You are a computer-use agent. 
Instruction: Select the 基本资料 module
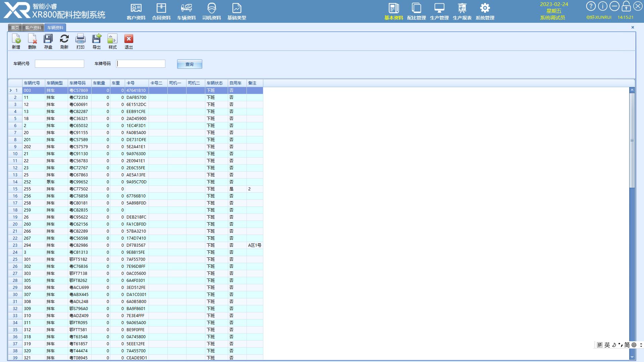click(x=393, y=11)
